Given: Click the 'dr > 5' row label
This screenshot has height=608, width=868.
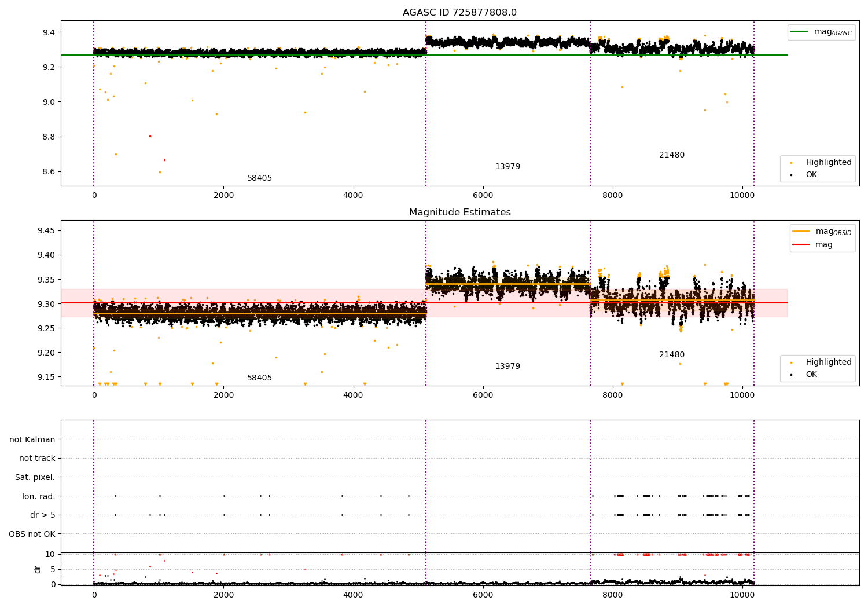Looking at the screenshot, I should click(43, 515).
